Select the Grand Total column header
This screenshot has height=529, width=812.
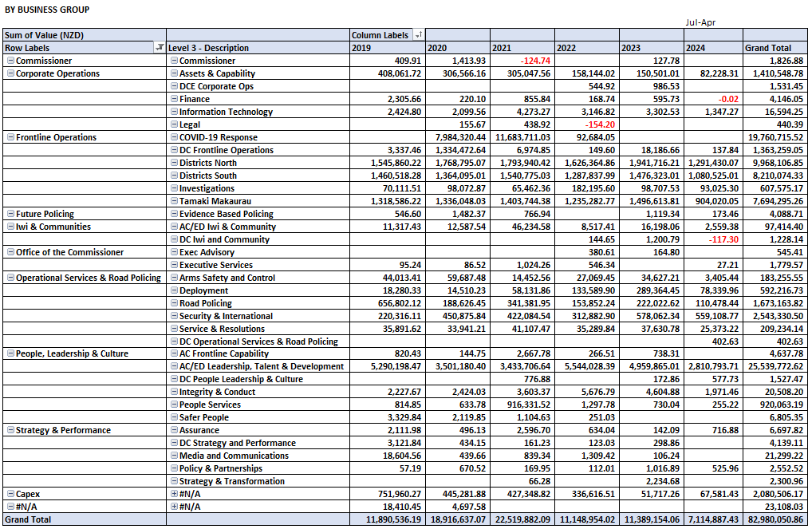coord(774,48)
